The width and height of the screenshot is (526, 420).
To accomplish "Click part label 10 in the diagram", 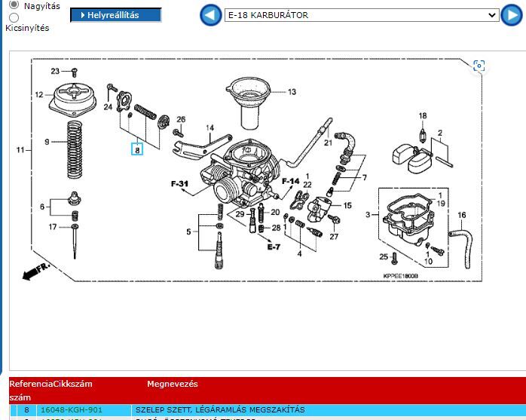I will pyautogui.click(x=428, y=261).
